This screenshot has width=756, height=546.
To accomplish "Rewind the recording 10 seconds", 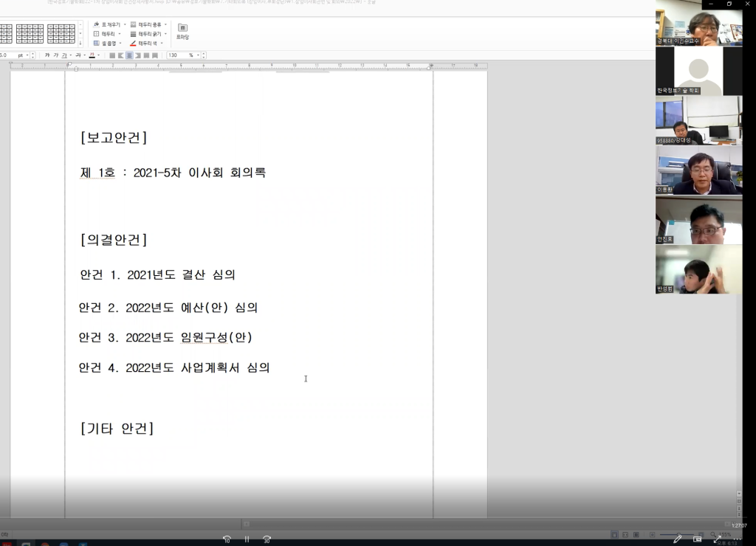I will coord(227,539).
